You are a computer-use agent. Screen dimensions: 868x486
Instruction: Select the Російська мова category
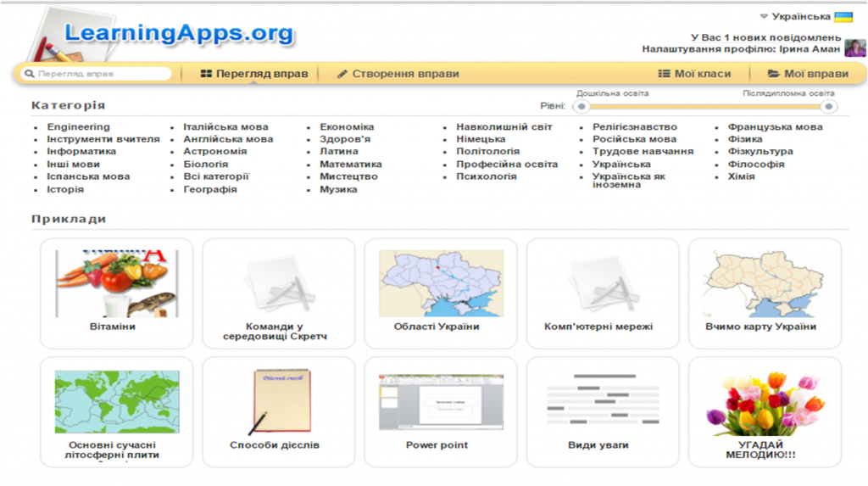[x=634, y=139]
